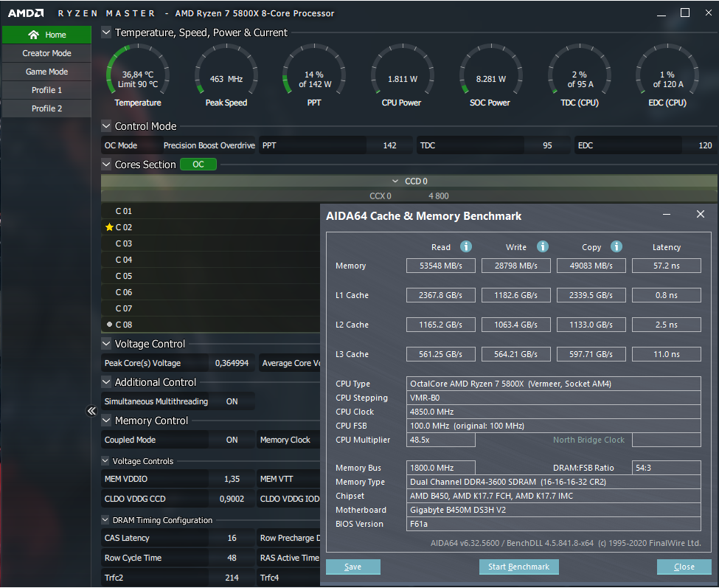Click Save in AIDA64 benchmark

[x=353, y=567]
